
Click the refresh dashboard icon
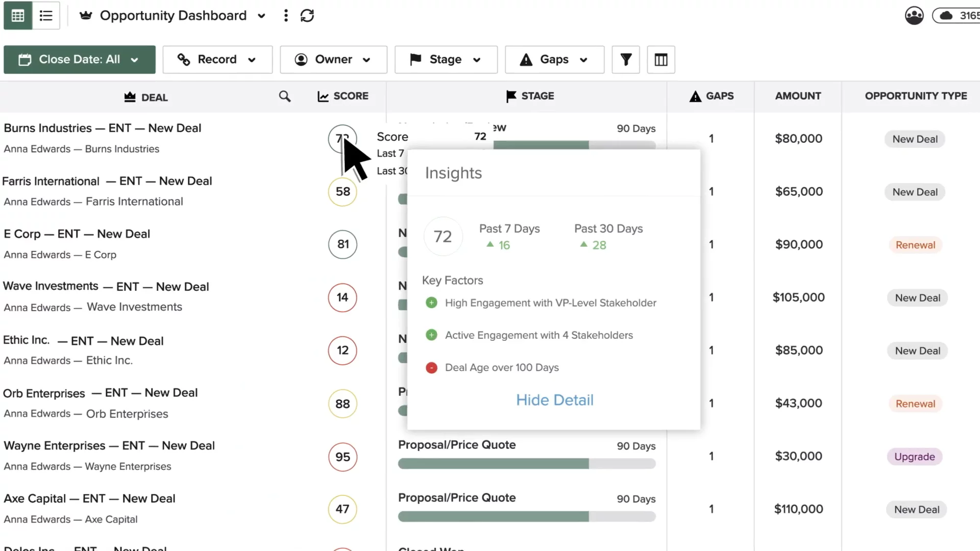[307, 16]
